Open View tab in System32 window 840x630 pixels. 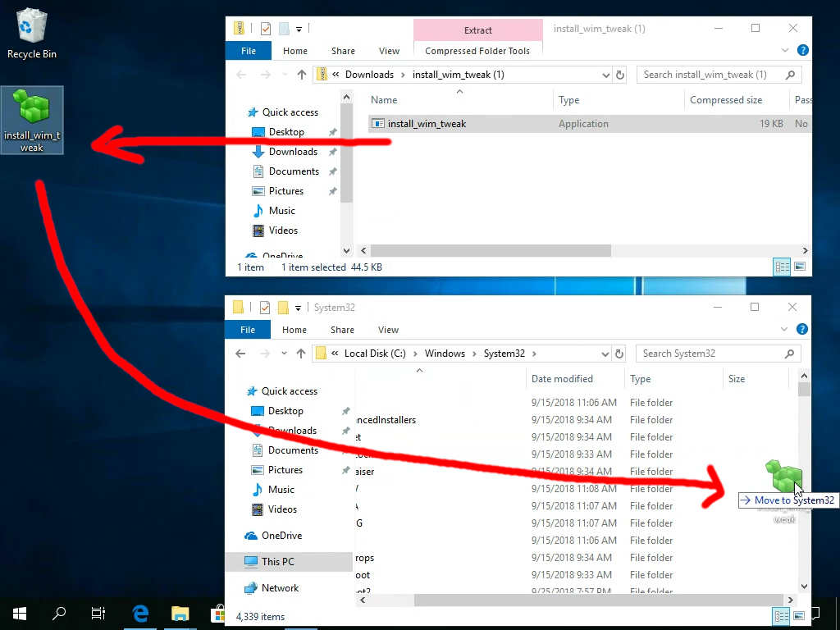coord(388,330)
